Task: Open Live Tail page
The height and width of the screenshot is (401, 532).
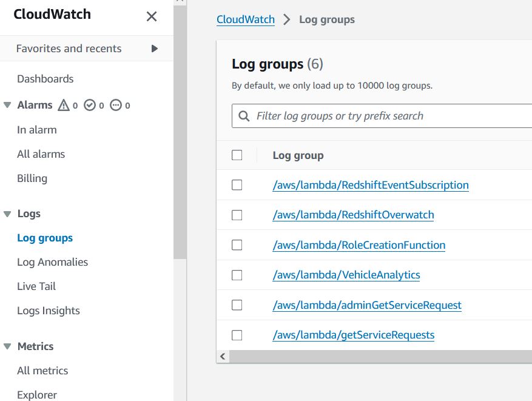Action: tap(36, 286)
